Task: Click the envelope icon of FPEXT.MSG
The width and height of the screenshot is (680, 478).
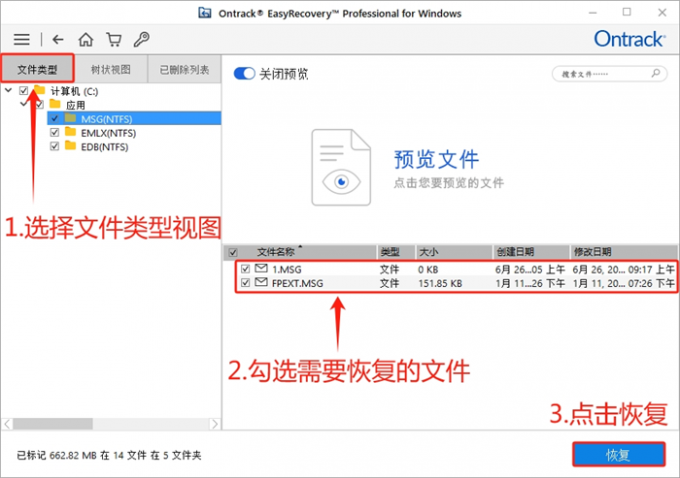Action: tap(261, 282)
